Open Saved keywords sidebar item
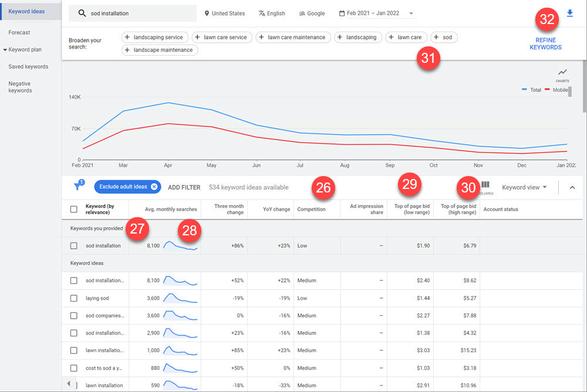587x392 pixels. tap(28, 67)
